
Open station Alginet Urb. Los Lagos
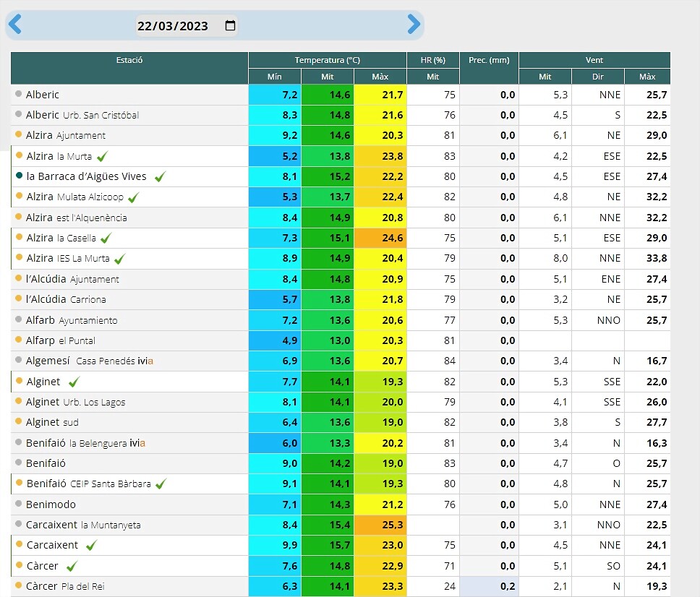point(75,402)
